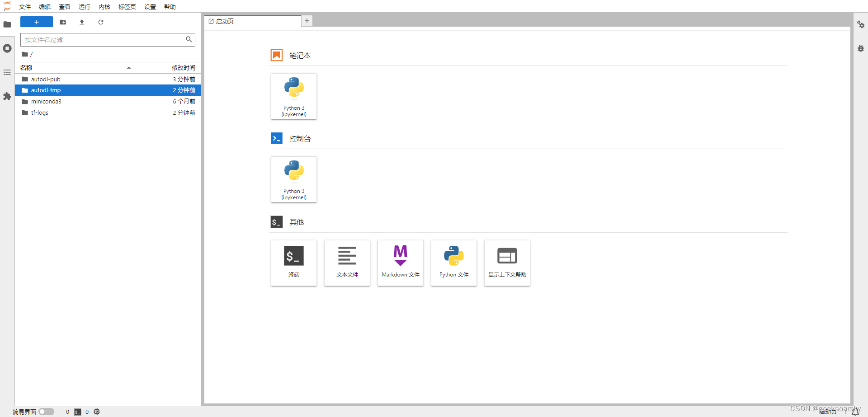The height and width of the screenshot is (417, 868).
Task: Click the autodl-tmp modified time 2 分钟前
Action: click(x=184, y=90)
